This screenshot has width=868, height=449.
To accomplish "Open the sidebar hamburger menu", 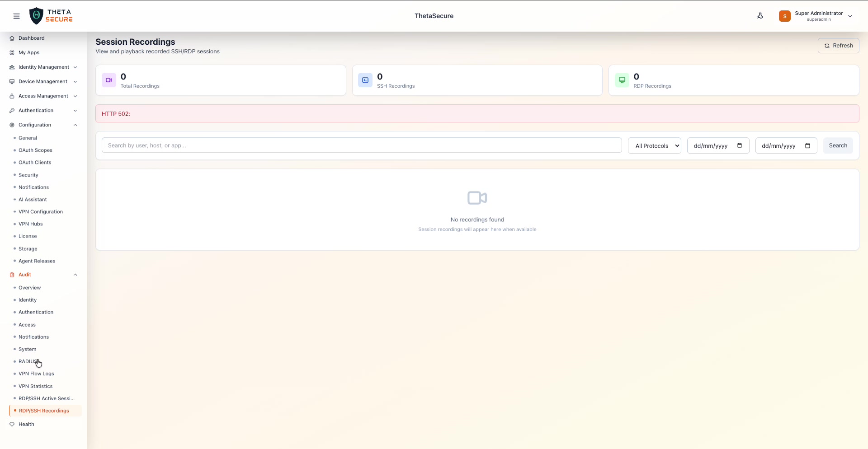I will (17, 16).
